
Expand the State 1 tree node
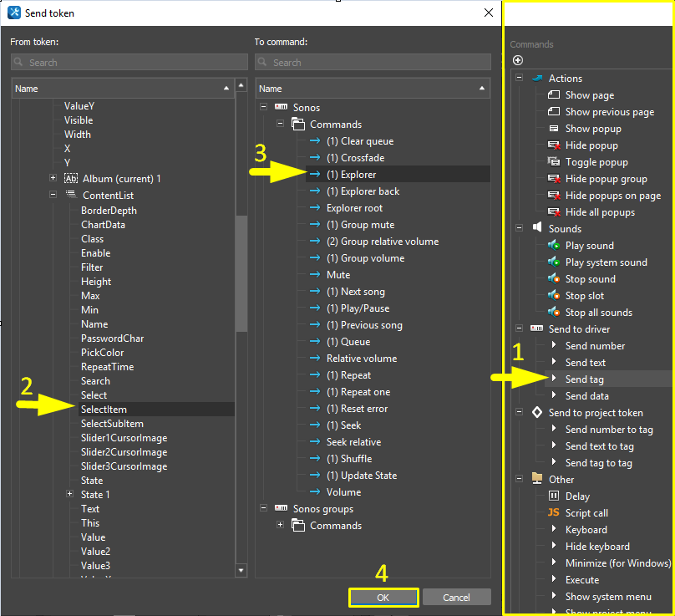pos(70,495)
